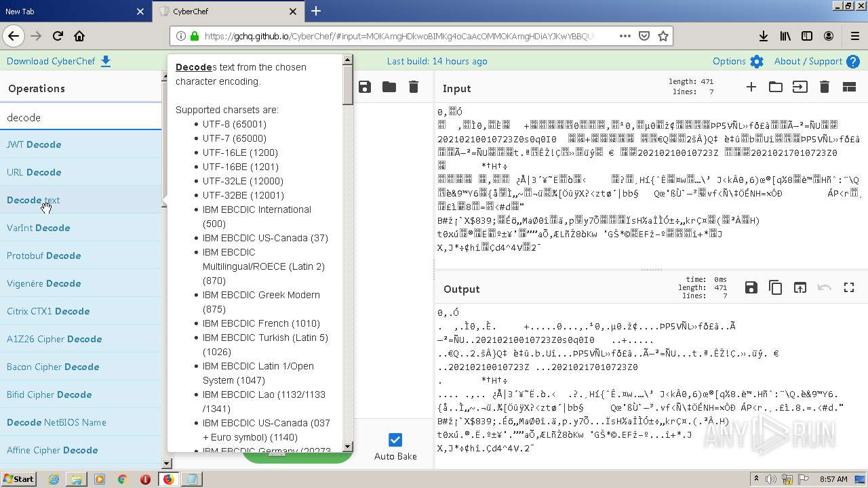Image resolution: width=868 pixels, height=488 pixels.
Task: Select the Decode text operation
Action: 81,200
